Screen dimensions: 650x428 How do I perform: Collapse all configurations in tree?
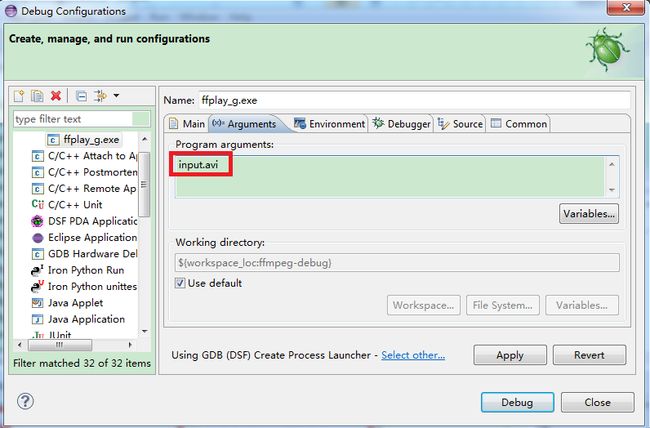(x=82, y=96)
